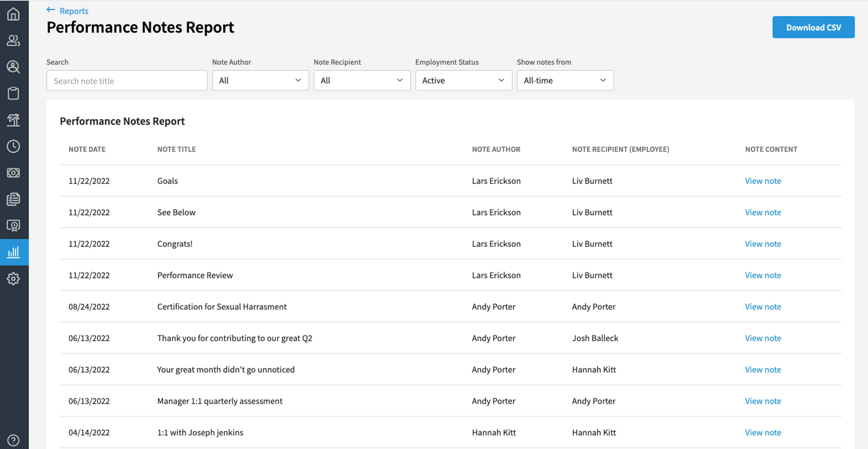View note for 1:1 with Joseph jenkins
The image size is (868, 449).
coord(763,433)
